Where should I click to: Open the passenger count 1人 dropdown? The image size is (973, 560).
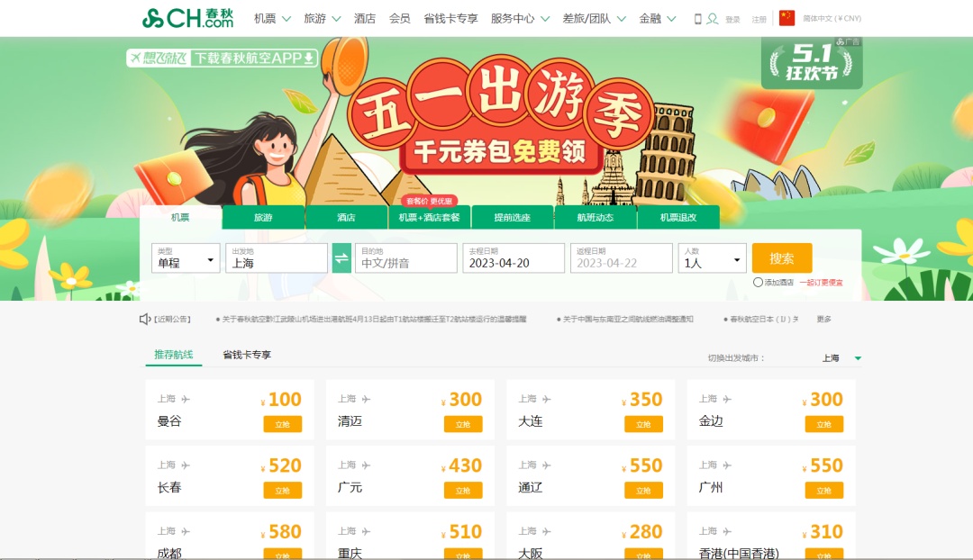[x=713, y=258]
